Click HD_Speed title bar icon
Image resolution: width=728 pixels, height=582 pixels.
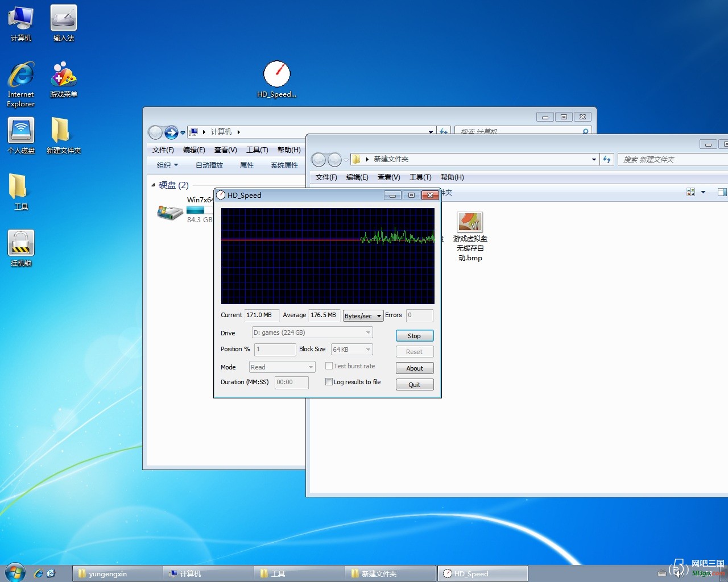[221, 195]
